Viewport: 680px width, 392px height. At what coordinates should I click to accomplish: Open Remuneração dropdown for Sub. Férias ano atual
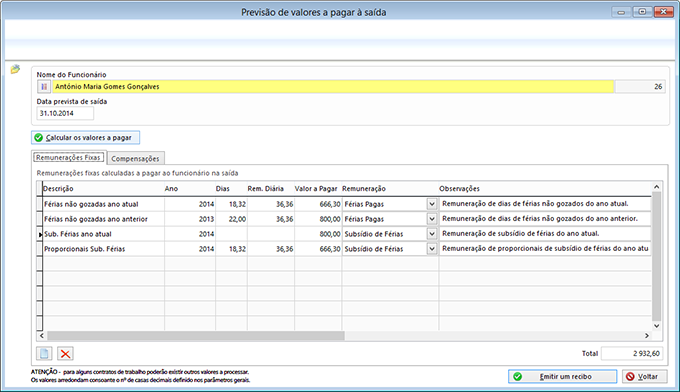[432, 234]
